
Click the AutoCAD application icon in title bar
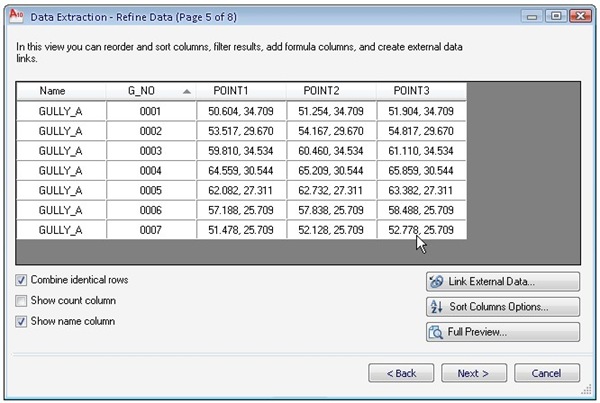pyautogui.click(x=16, y=16)
